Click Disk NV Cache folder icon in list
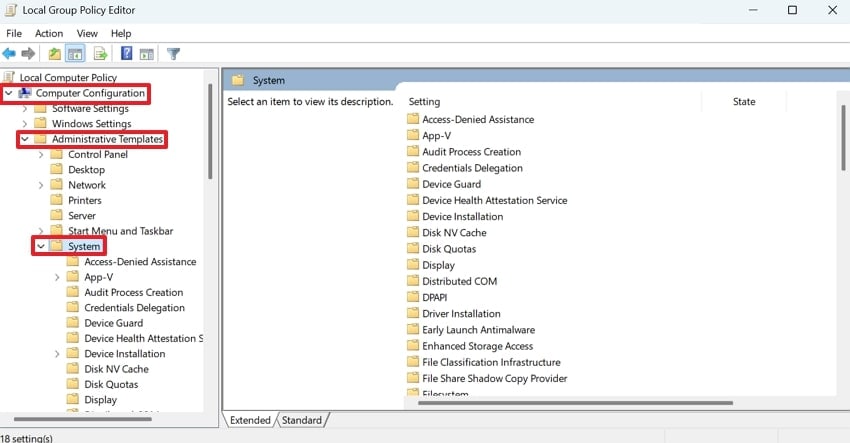 point(413,233)
